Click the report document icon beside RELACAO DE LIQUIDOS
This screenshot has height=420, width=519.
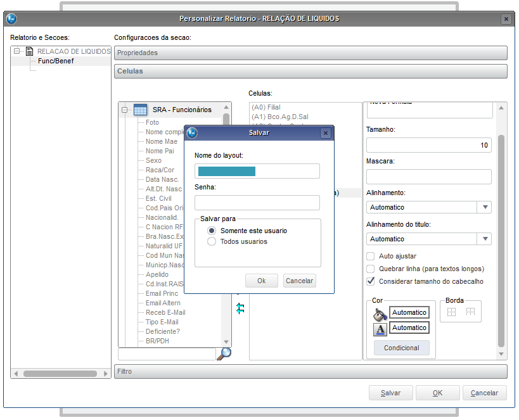(29, 51)
